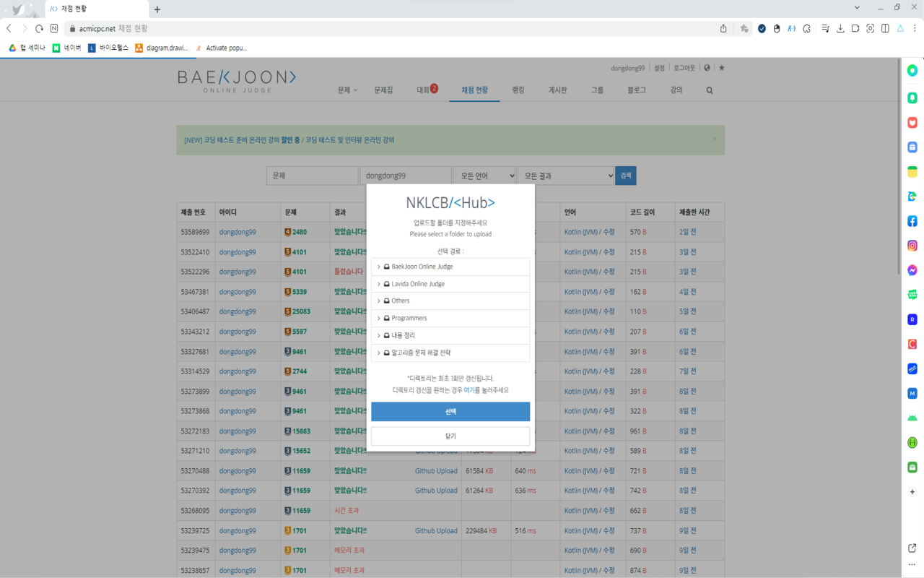
Task: Open split screen view from the toolbar
Action: pos(885,28)
